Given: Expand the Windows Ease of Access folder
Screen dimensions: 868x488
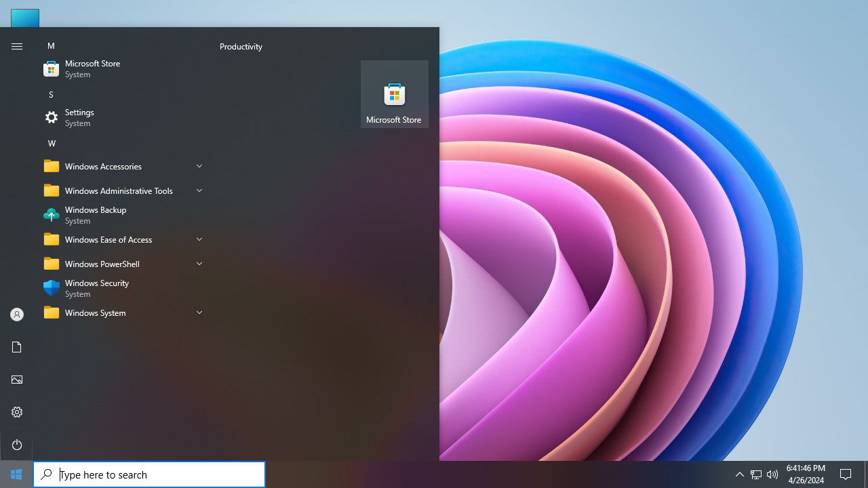Looking at the screenshot, I should click(x=123, y=239).
